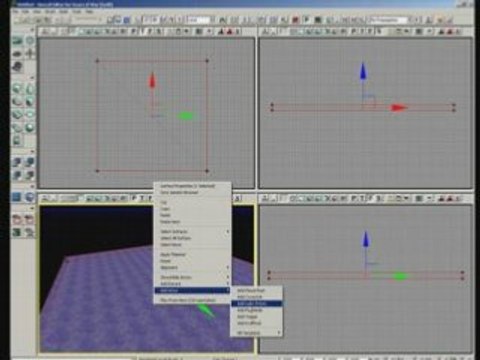This screenshot has height=360, width=480.
Task: Choose Apply Texture in context menu
Action: pos(192,254)
